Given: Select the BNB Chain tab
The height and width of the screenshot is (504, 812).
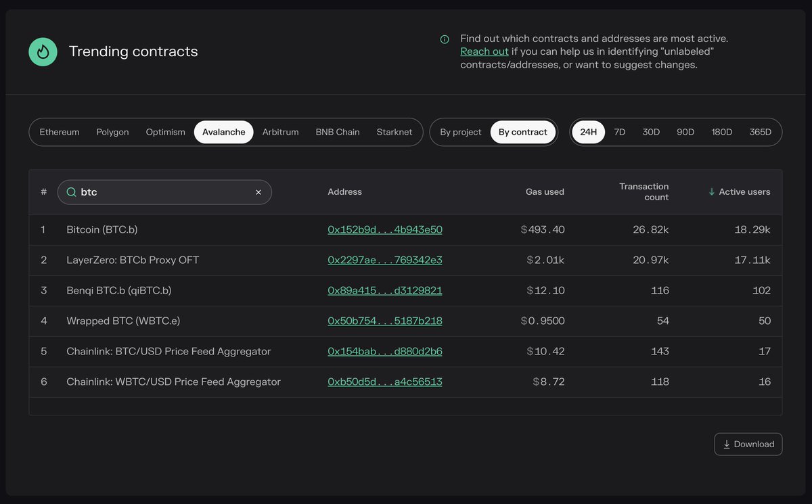Looking at the screenshot, I should tap(338, 132).
